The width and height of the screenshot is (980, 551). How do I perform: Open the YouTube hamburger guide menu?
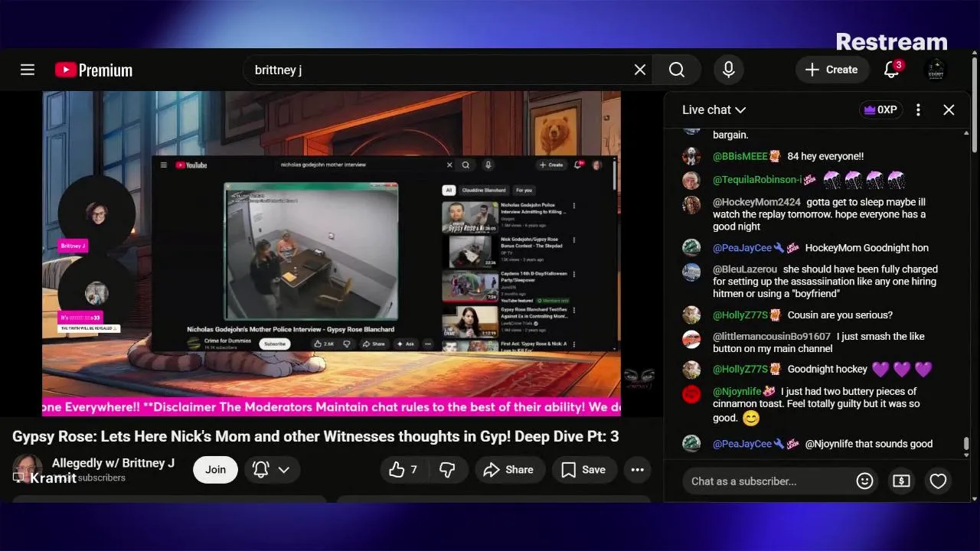pos(28,70)
